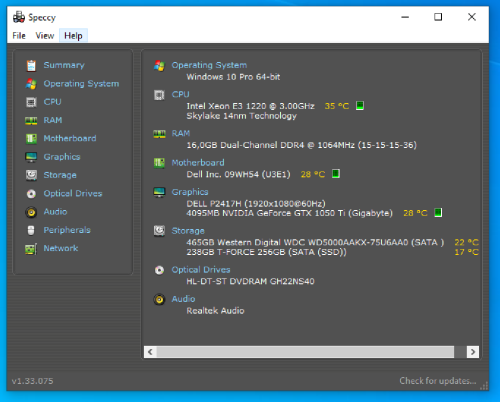Click the horizontal scrollbar left arrow

click(150, 352)
